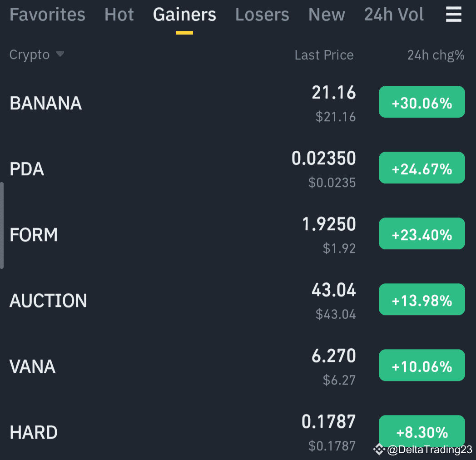Tap the +10.06% green swatch for VANA
Screen dimensions: 476x460
tap(422, 366)
